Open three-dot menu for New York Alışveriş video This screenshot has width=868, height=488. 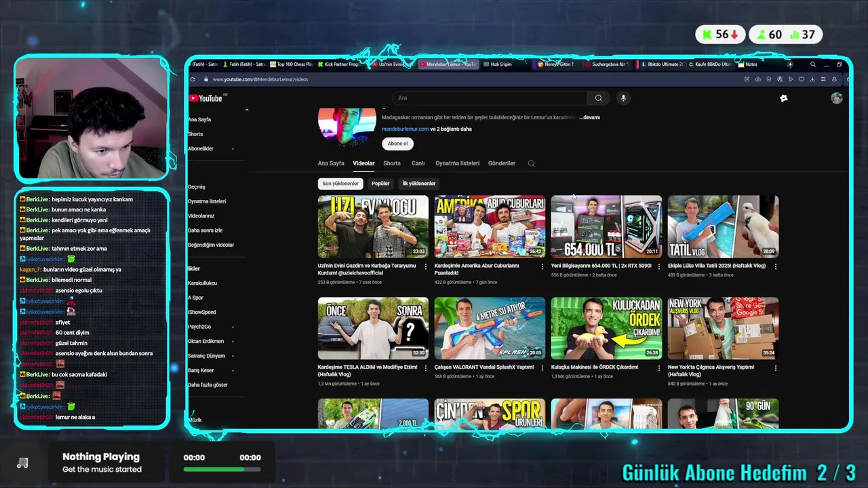click(x=775, y=368)
